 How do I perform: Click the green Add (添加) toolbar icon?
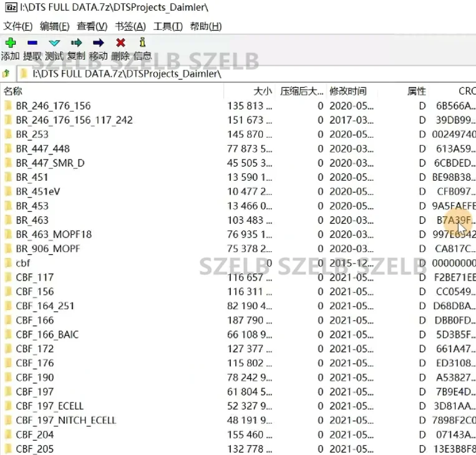tap(11, 42)
